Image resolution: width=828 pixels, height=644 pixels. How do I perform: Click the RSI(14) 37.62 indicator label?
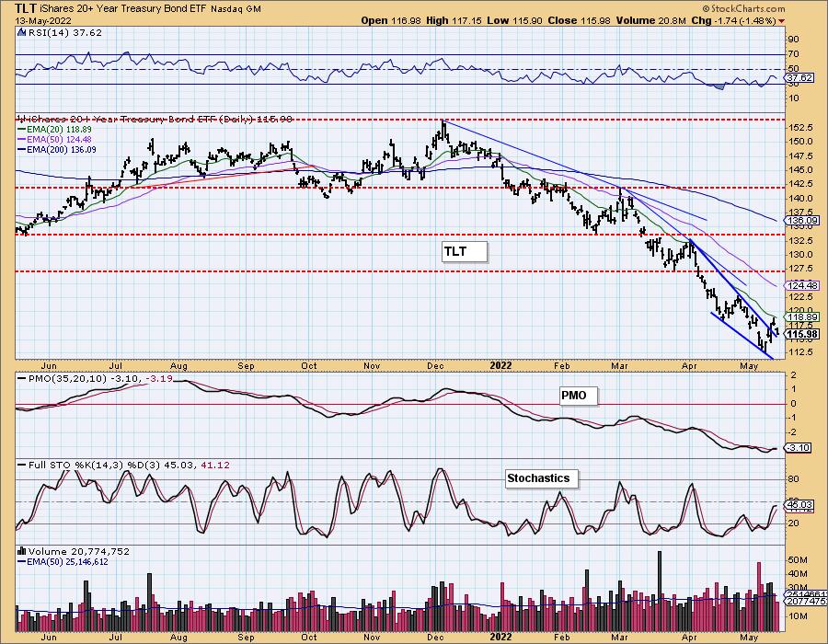(x=64, y=33)
